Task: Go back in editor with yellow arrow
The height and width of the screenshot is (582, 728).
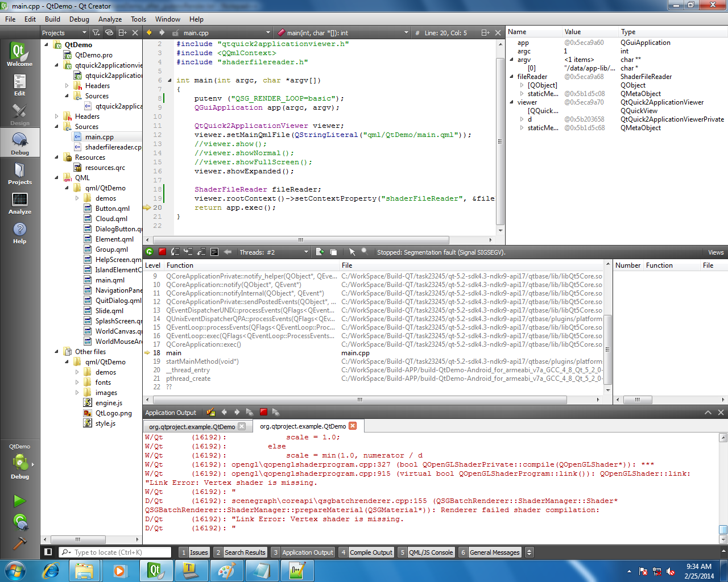Action: pos(150,32)
